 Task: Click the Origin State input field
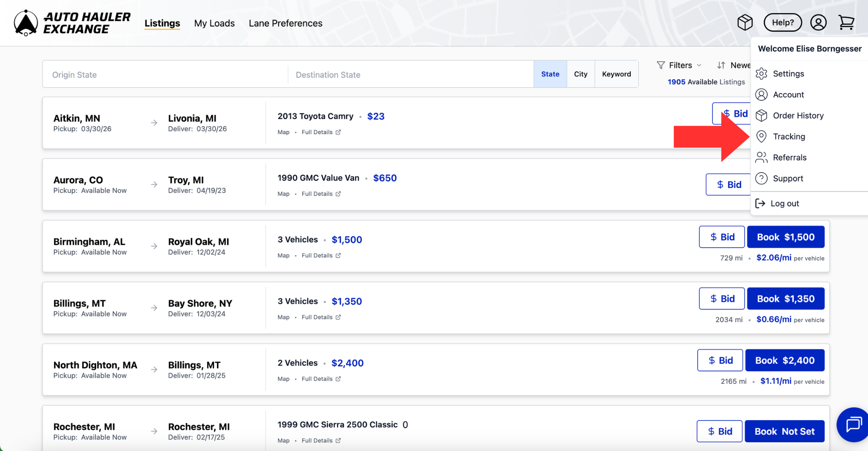pyautogui.click(x=165, y=75)
